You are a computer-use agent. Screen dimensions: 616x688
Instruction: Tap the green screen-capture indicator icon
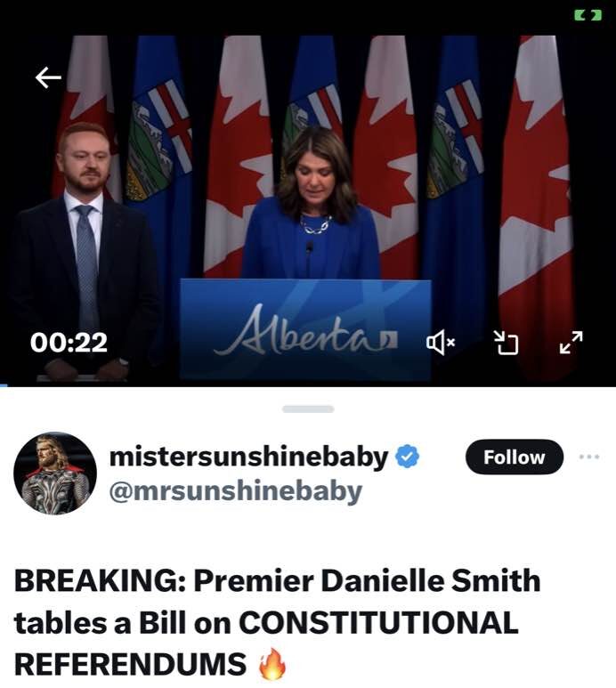[x=588, y=16]
